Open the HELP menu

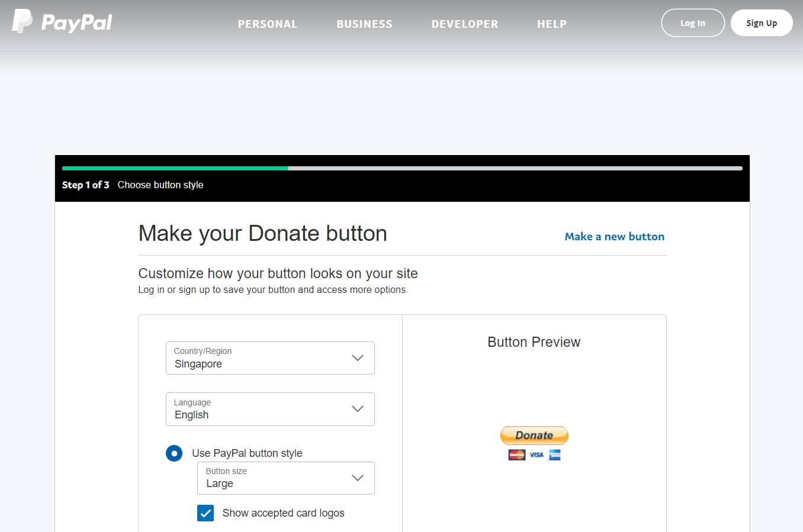point(552,24)
